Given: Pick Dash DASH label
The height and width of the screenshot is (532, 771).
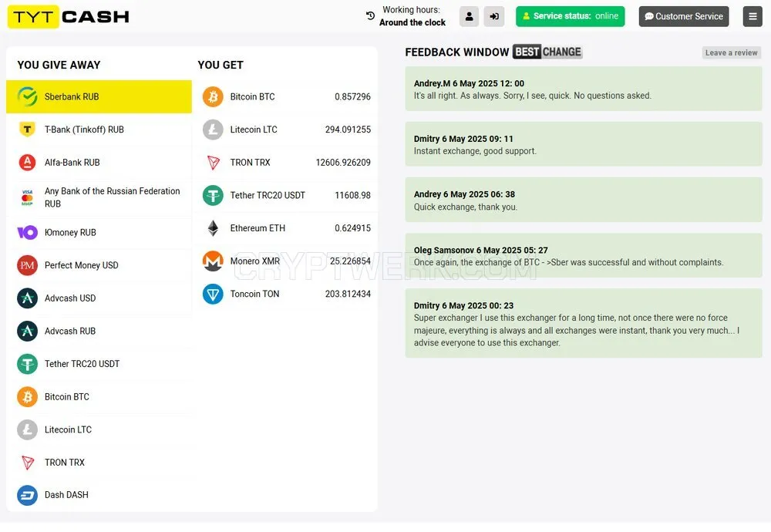Looking at the screenshot, I should 66,495.
